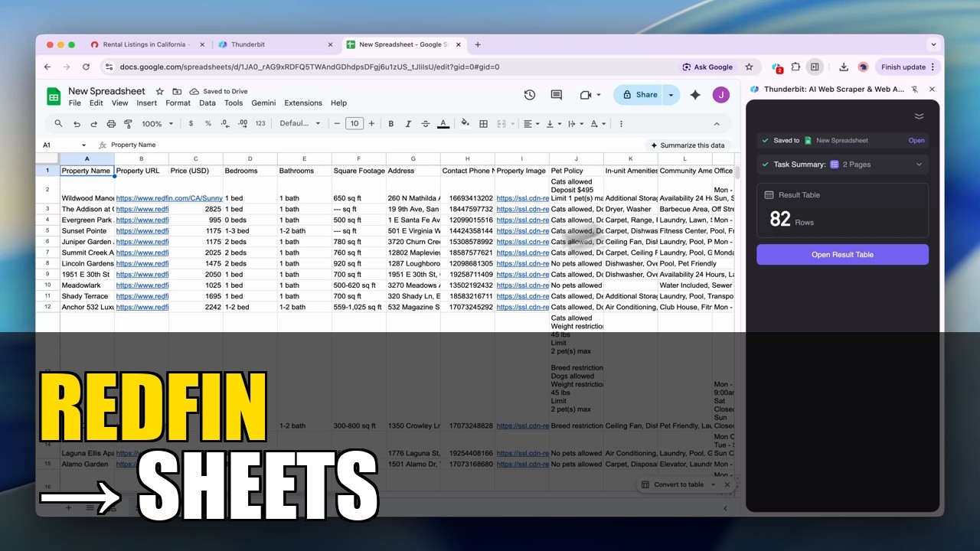Open the File menu
The height and width of the screenshot is (551, 980).
point(74,103)
